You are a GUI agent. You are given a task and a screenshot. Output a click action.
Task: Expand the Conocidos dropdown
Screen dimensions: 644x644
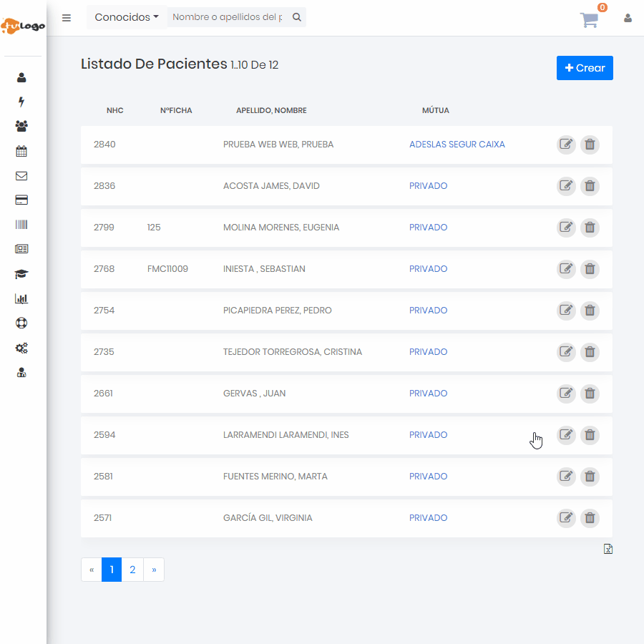coord(127,17)
